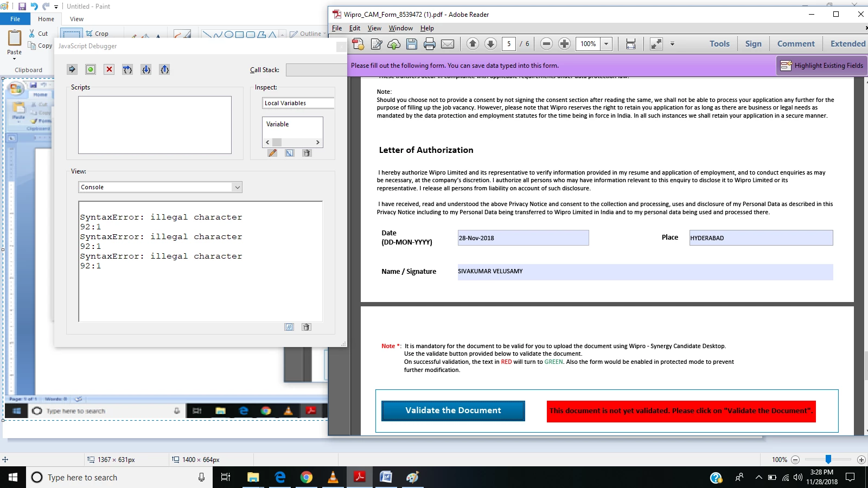Click the edit/sign document icon in Reader toolbar

tap(376, 44)
